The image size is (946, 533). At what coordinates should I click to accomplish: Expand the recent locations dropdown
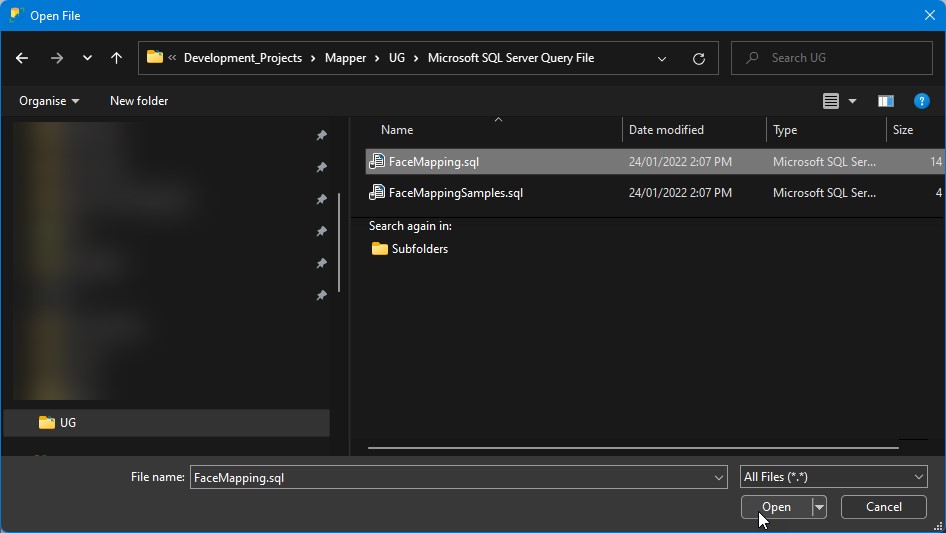point(87,58)
